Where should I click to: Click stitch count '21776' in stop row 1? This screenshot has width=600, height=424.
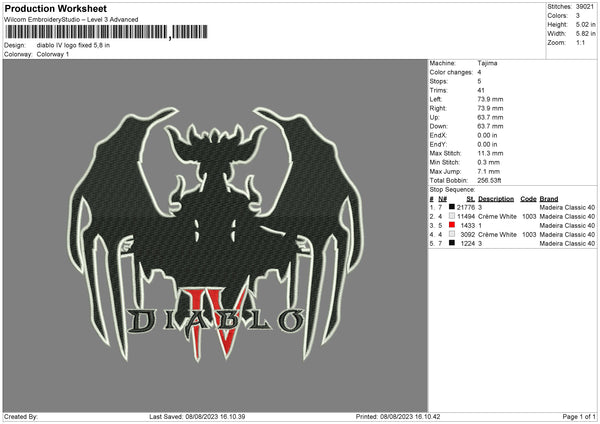(x=466, y=207)
